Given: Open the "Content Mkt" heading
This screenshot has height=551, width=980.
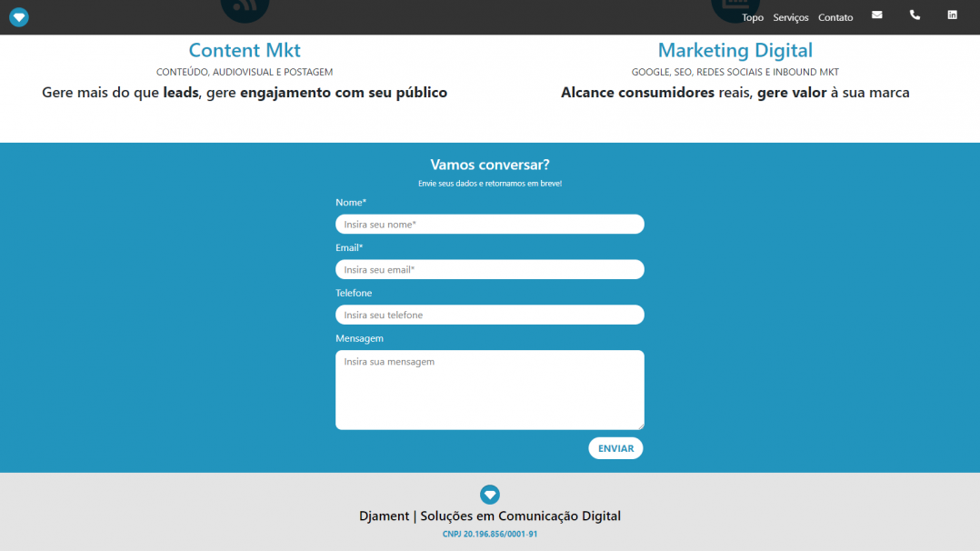Looking at the screenshot, I should click(x=244, y=50).
